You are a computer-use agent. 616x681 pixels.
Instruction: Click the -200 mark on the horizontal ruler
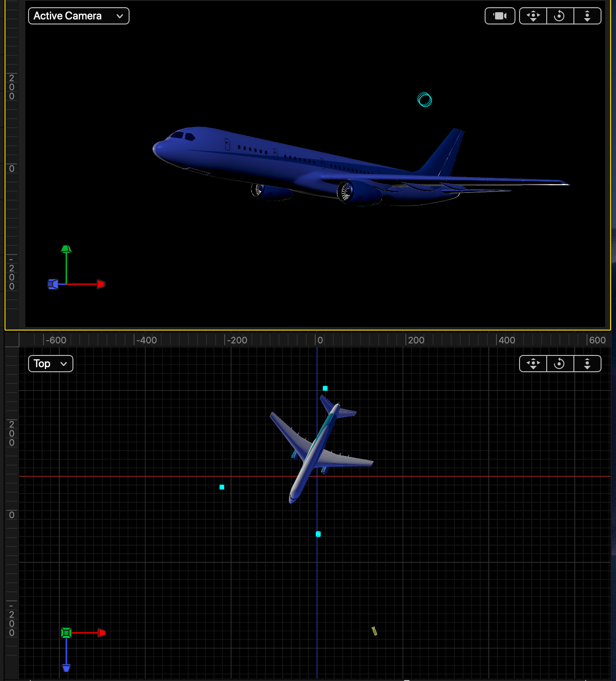237,340
